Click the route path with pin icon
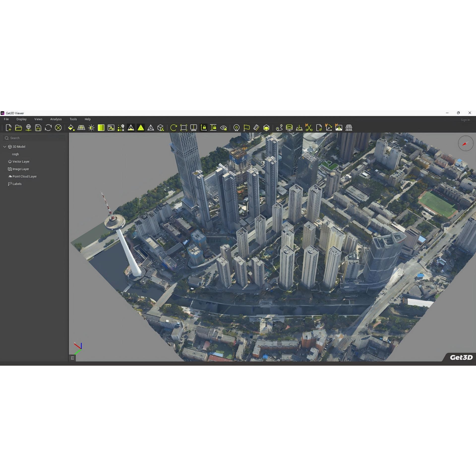This screenshot has height=476, width=476. click(x=279, y=128)
